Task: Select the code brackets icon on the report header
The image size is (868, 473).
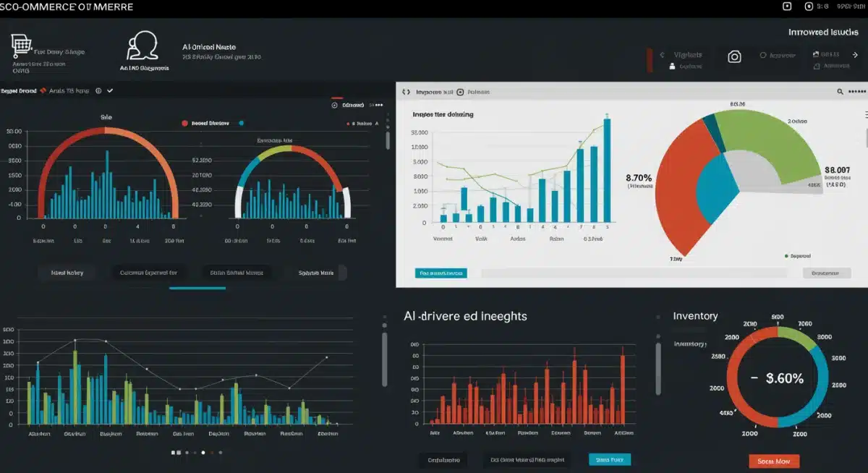Action: coord(405,92)
